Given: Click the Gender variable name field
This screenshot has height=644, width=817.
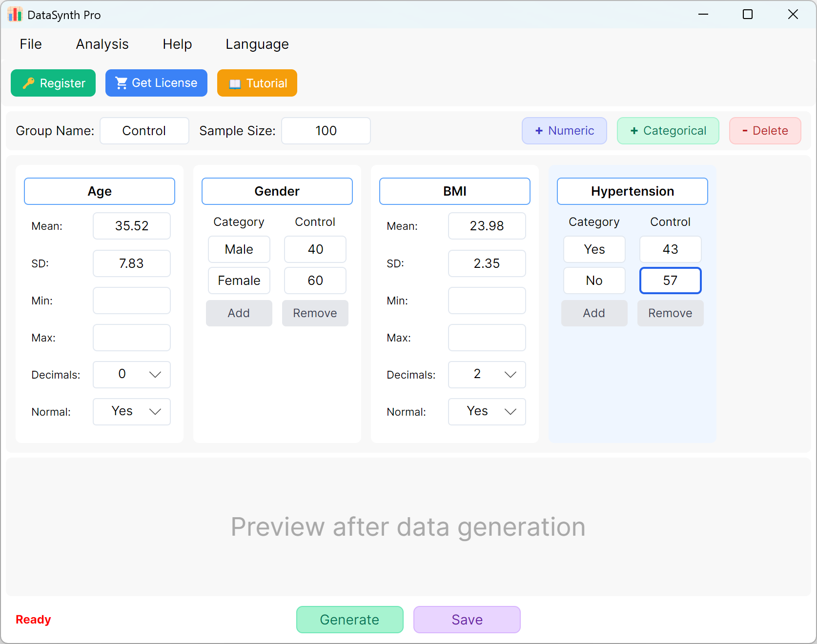Looking at the screenshot, I should pos(277,191).
